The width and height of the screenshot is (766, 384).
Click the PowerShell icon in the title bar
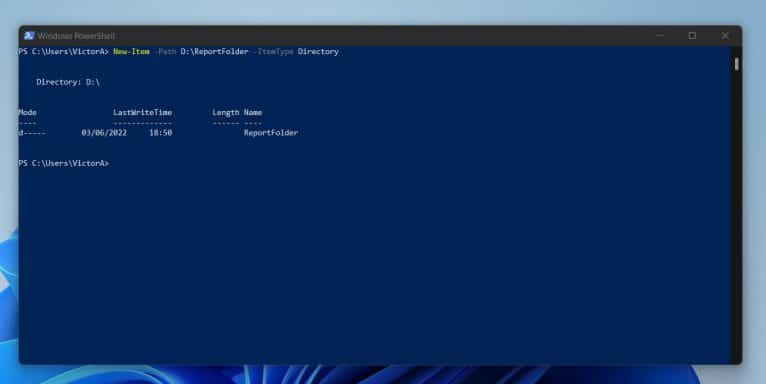point(29,36)
